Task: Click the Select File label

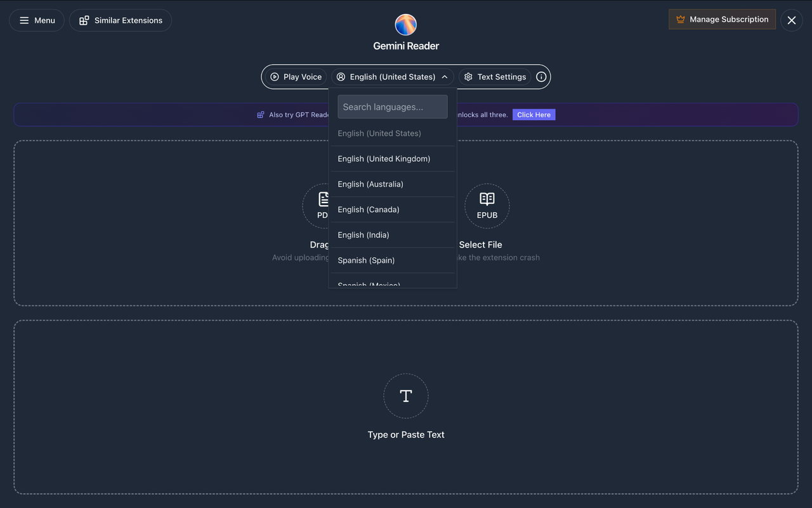Action: pyautogui.click(x=480, y=244)
